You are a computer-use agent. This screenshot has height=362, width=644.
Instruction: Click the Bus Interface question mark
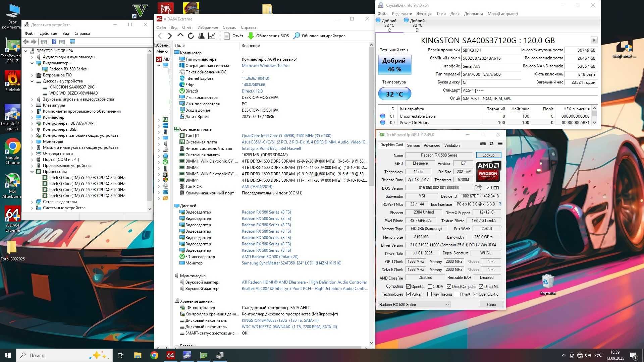[x=500, y=204]
